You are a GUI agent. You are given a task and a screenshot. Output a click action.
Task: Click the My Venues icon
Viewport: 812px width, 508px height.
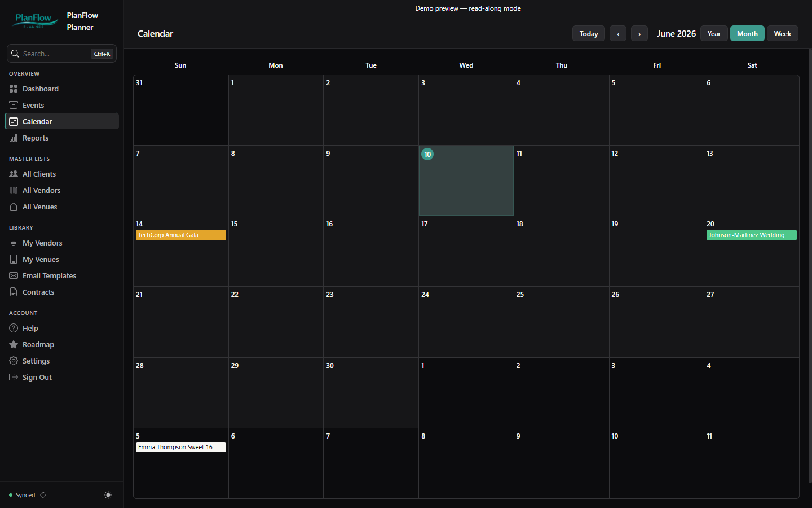pos(14,259)
